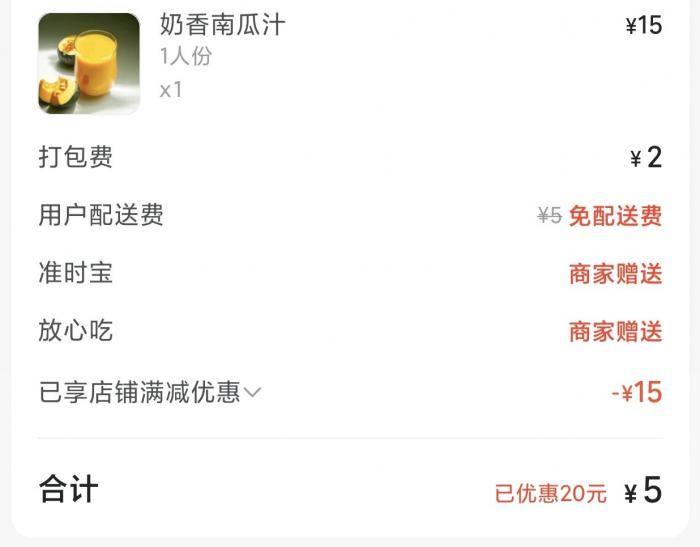Click the crossed-out ¥5 delivery price
The width and height of the screenshot is (700, 547).
[x=550, y=216]
